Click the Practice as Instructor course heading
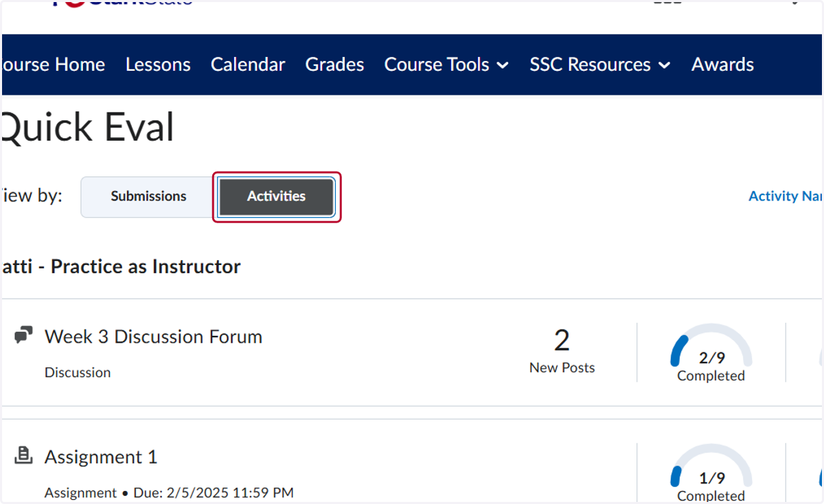 pos(122,266)
